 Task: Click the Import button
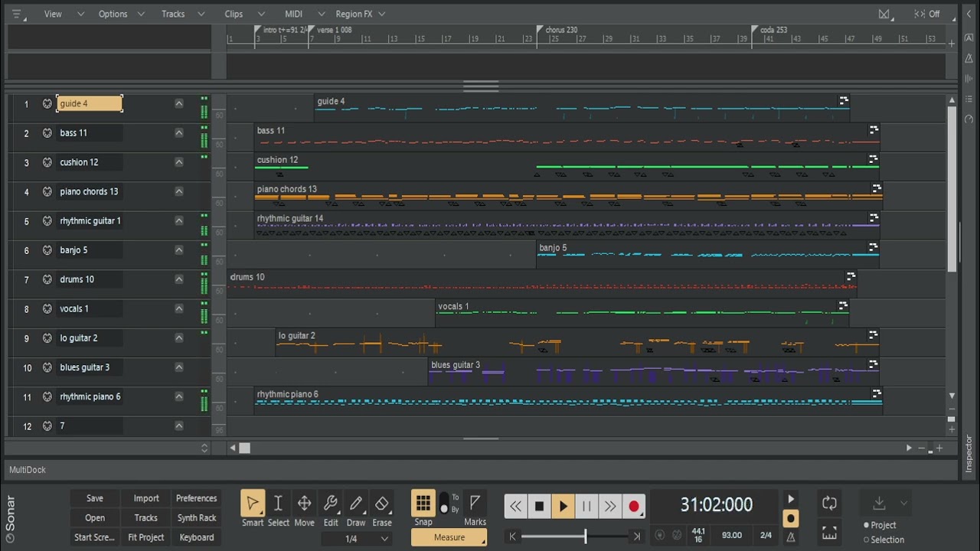146,498
